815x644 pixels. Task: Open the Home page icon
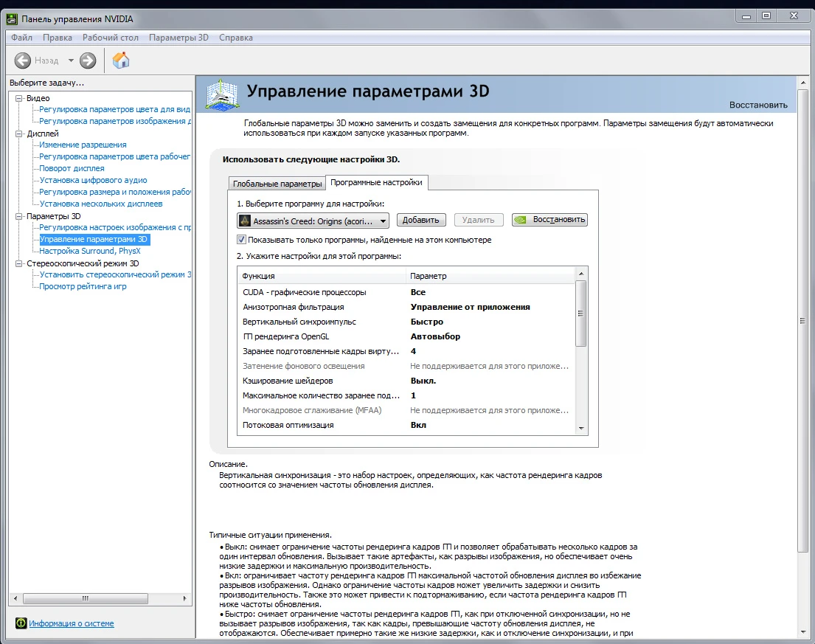click(x=120, y=60)
